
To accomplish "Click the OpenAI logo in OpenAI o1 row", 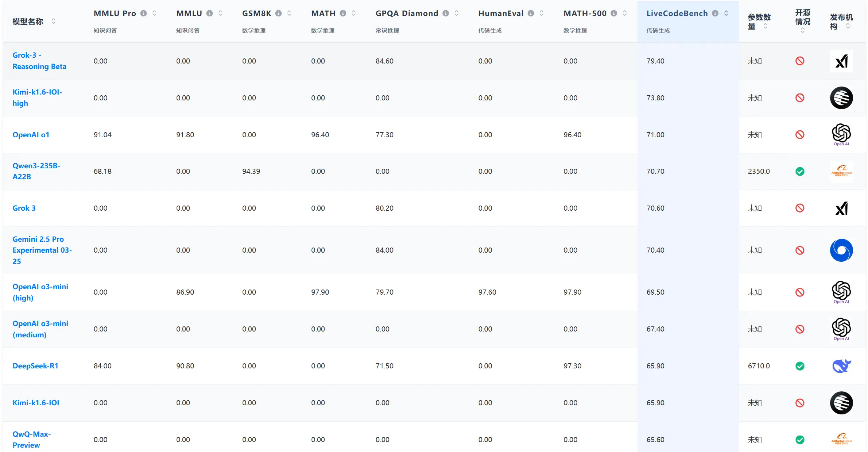I will [841, 135].
